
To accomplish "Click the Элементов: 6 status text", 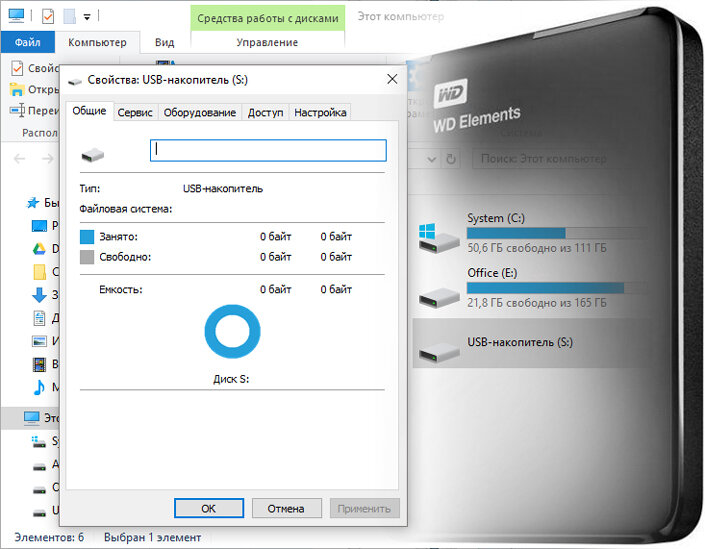I will tap(49, 537).
